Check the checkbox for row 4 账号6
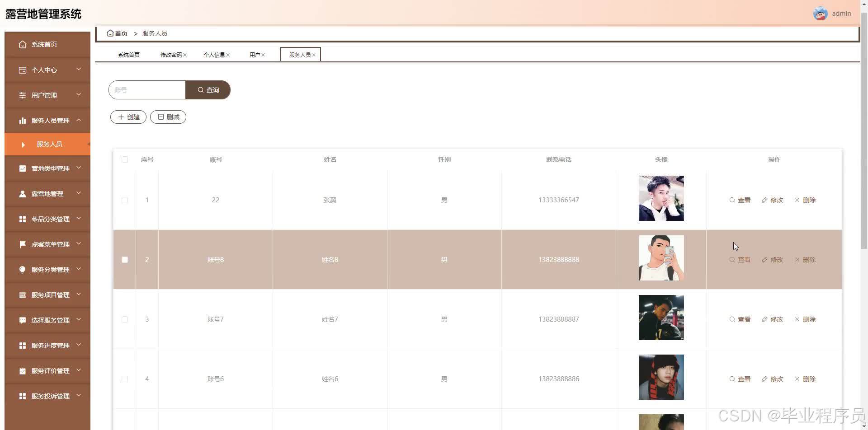Image resolution: width=868 pixels, height=430 pixels. point(125,379)
